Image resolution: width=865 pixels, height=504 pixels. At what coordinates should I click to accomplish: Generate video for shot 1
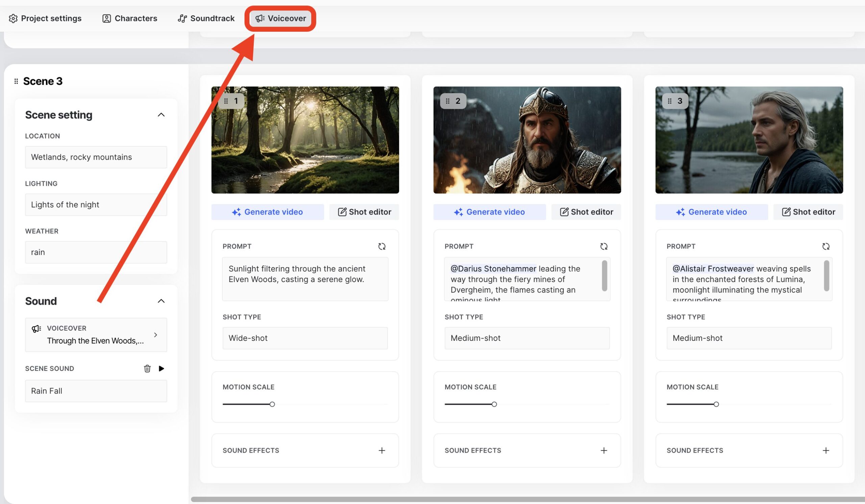[268, 212]
